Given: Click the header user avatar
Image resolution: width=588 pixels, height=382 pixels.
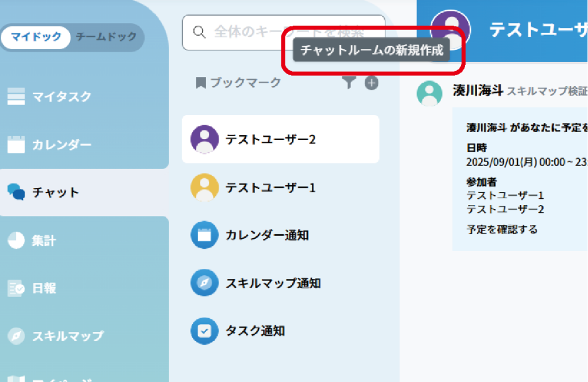Looking at the screenshot, I should [450, 30].
